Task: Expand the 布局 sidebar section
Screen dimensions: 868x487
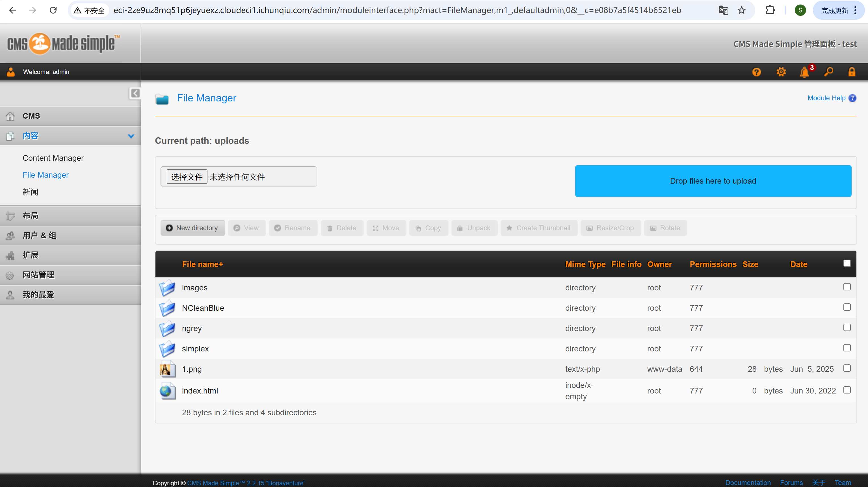Action: (x=70, y=216)
